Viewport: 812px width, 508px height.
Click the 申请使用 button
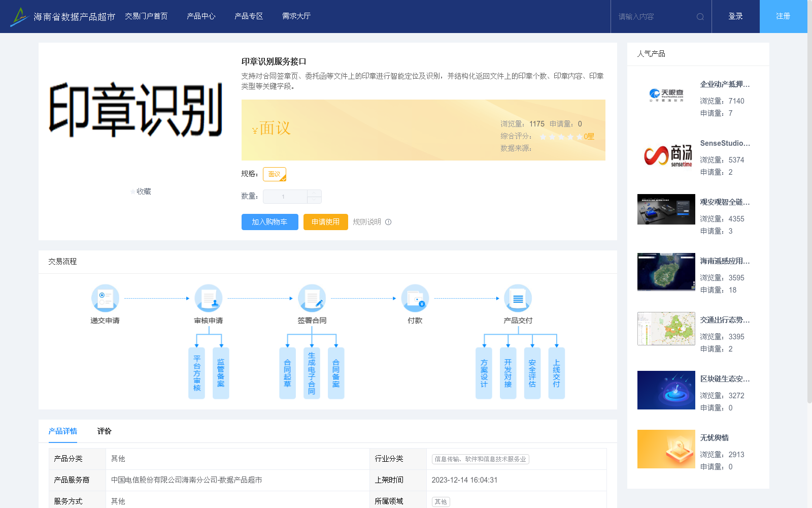pyautogui.click(x=326, y=222)
